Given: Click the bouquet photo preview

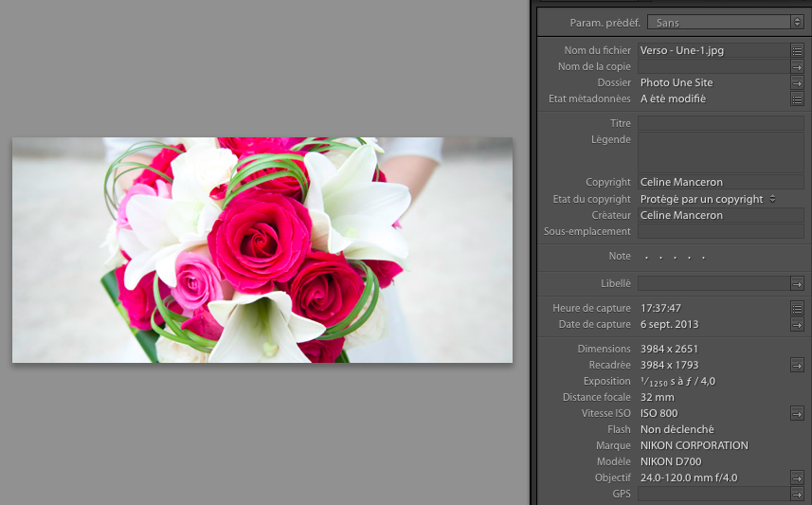Looking at the screenshot, I should coord(262,249).
